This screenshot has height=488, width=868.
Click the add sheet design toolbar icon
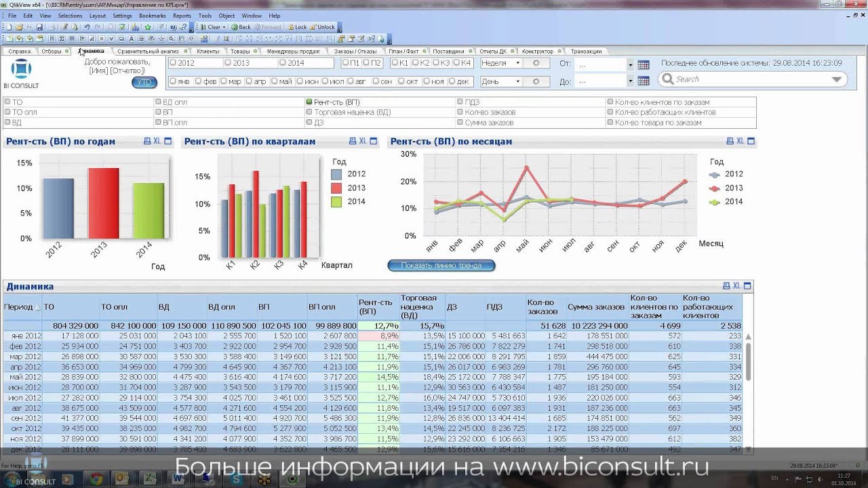(9, 39)
